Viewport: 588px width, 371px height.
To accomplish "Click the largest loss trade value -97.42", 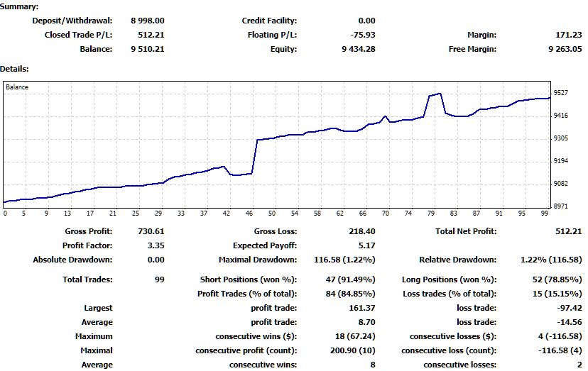I will [x=570, y=308].
